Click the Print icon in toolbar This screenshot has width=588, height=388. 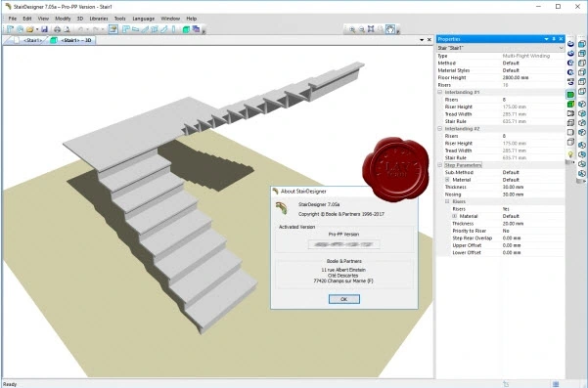tap(57, 29)
